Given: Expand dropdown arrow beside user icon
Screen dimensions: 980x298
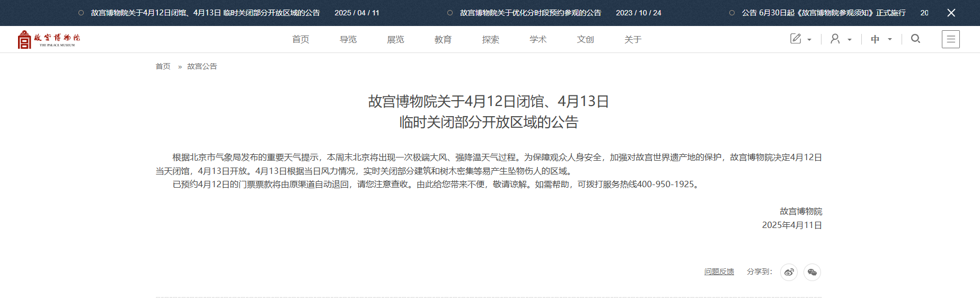Looking at the screenshot, I should [x=850, y=40].
